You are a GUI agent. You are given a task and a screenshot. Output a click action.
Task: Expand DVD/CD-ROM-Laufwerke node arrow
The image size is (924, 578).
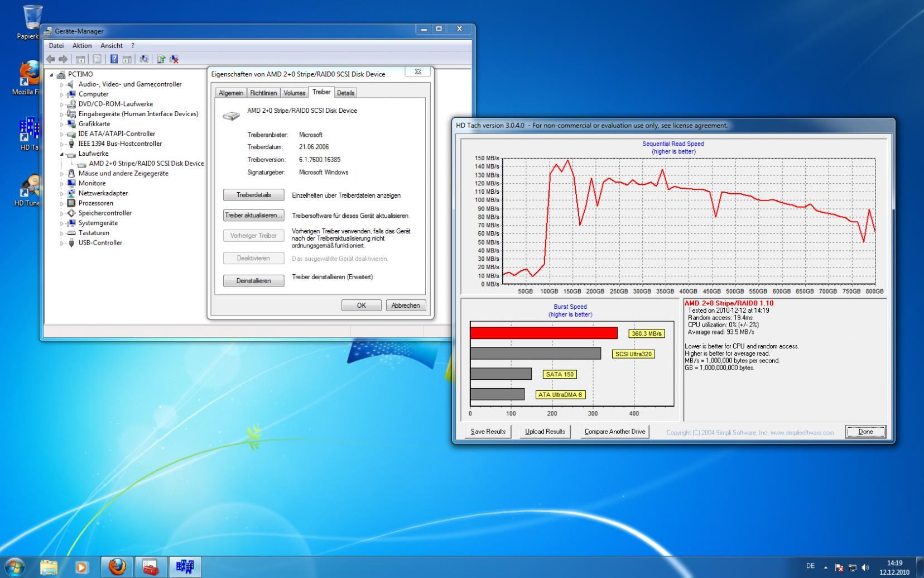(62, 104)
